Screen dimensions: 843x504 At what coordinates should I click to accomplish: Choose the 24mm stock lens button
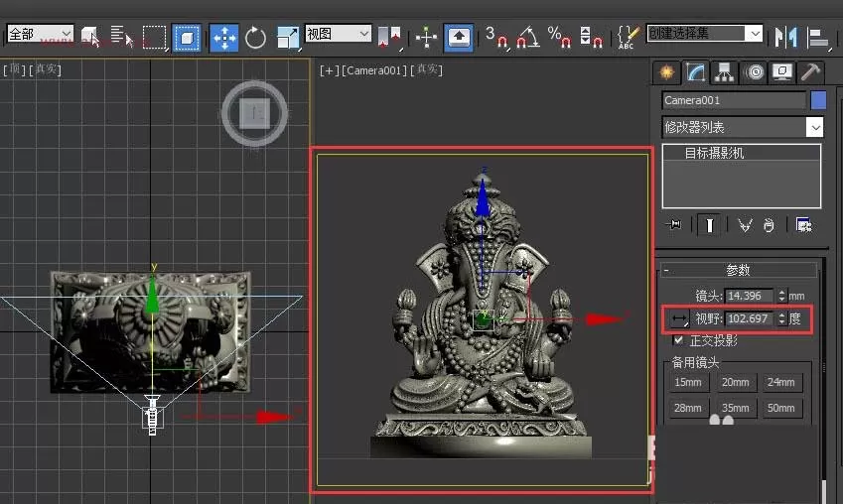780,382
